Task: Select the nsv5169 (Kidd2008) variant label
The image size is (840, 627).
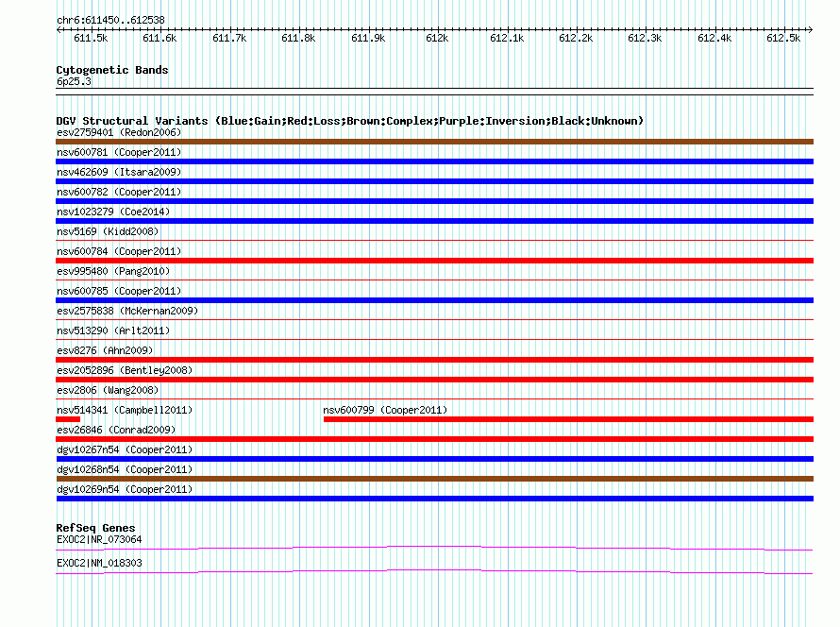Action: (x=108, y=231)
